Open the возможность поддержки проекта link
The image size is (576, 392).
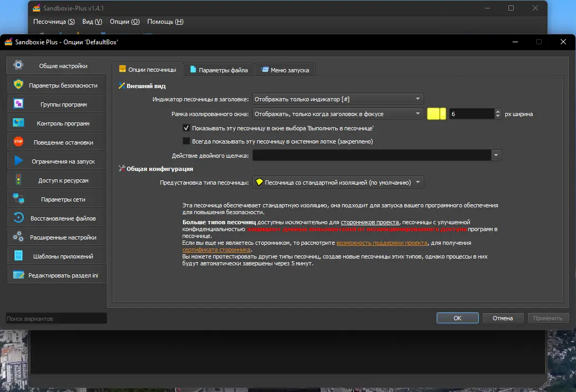pos(382,243)
